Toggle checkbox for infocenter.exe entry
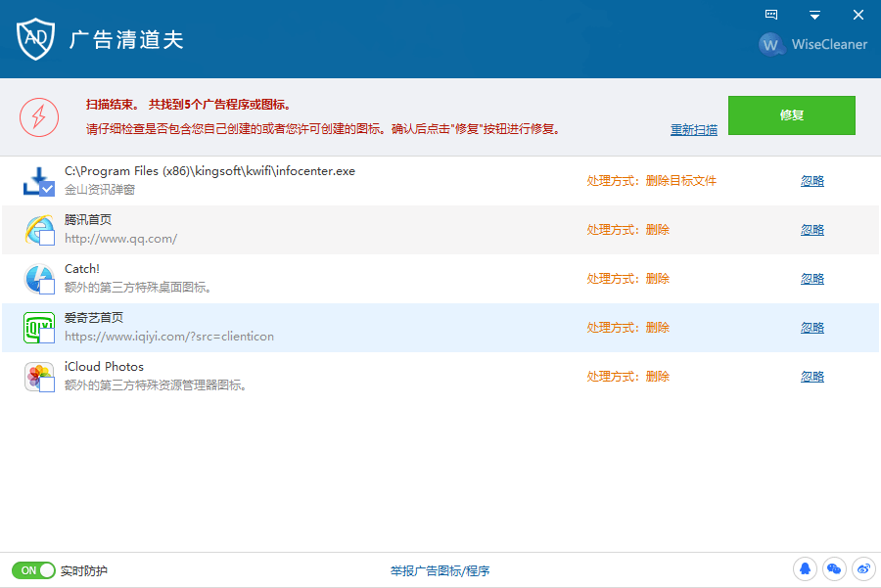 tap(48, 189)
